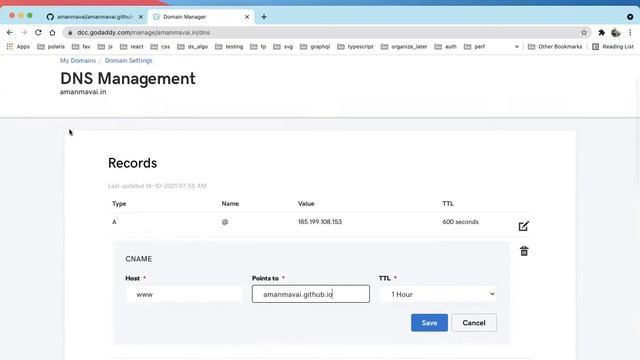
Task: Close the GitHub amanmavai tab
Action: pos(141,17)
